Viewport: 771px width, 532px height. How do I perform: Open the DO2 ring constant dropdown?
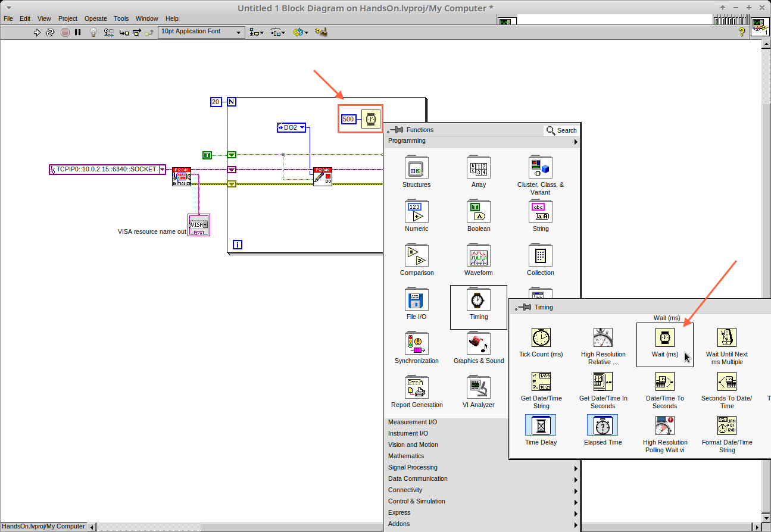click(x=302, y=128)
